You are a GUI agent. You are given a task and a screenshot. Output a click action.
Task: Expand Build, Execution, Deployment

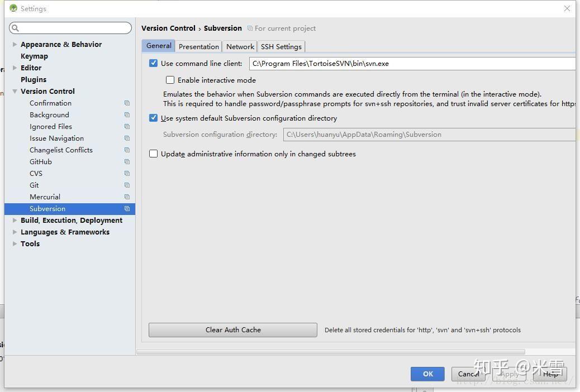click(13, 220)
